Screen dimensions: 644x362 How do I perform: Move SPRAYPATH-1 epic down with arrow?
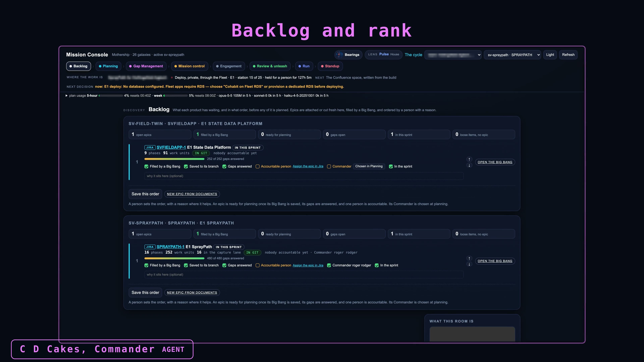469,264
